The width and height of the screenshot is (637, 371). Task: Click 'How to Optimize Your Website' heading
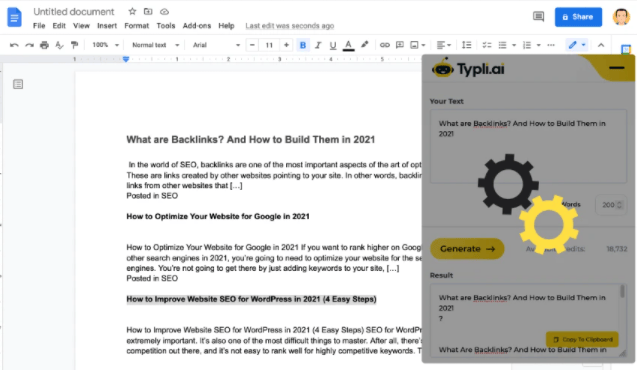click(x=218, y=217)
